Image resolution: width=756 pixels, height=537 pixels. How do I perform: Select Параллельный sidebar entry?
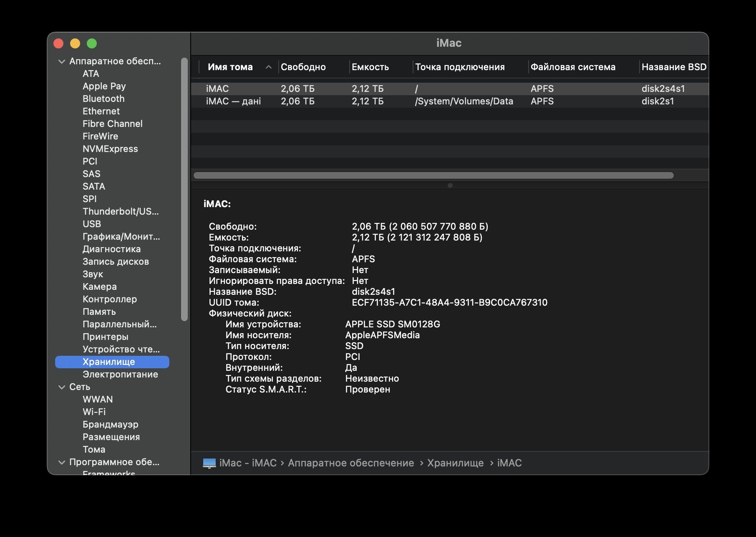coord(119,324)
